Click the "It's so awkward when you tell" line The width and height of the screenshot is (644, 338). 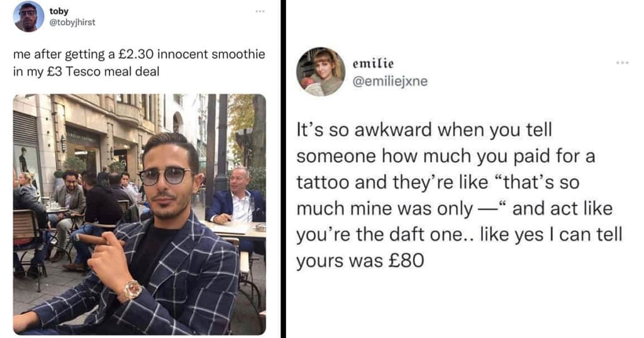[425, 130]
